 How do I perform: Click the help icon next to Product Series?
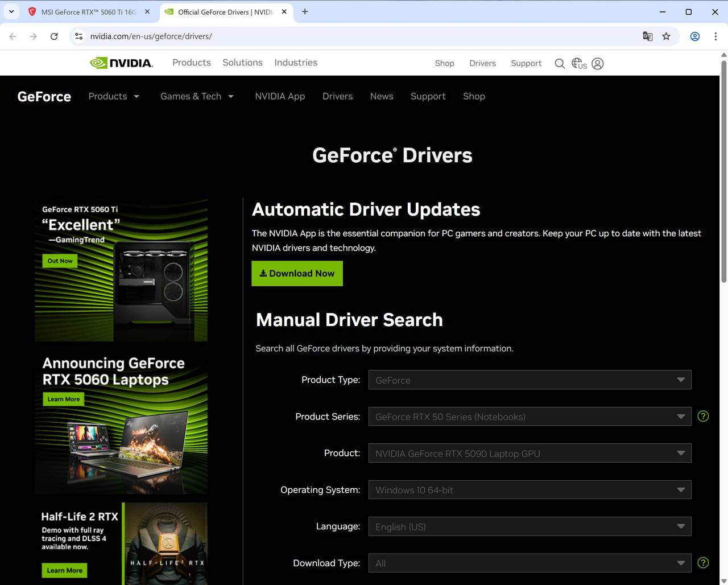[x=703, y=417]
